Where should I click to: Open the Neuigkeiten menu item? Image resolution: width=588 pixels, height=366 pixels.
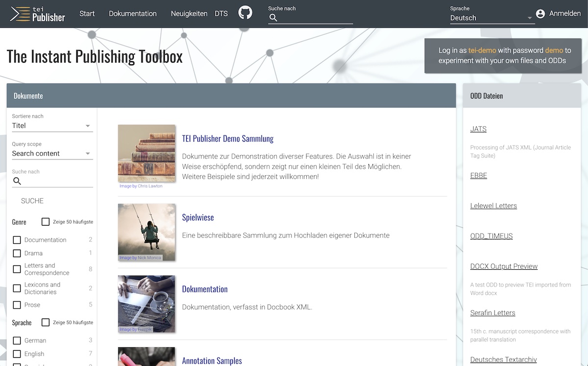[x=189, y=14]
